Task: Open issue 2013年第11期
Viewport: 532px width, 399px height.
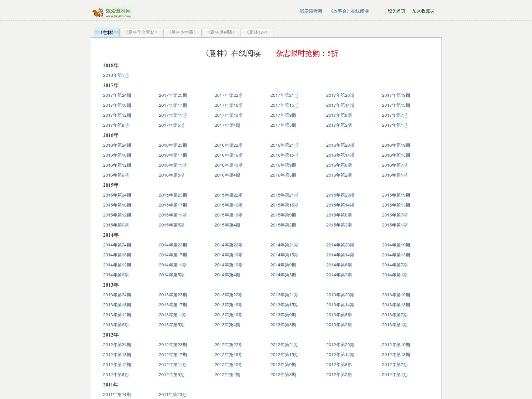Action: (173, 315)
